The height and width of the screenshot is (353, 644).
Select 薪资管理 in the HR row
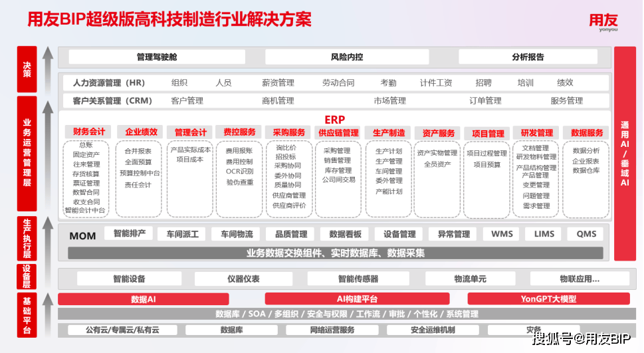tap(278, 82)
